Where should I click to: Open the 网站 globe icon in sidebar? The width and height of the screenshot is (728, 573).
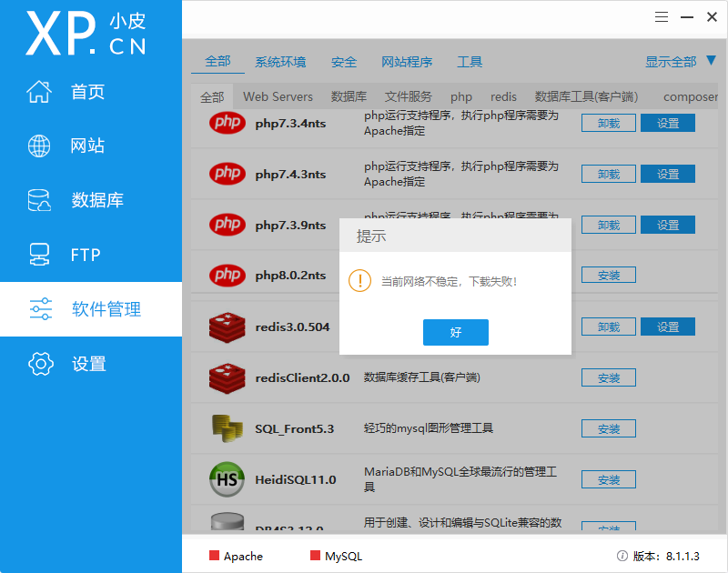tap(39, 146)
